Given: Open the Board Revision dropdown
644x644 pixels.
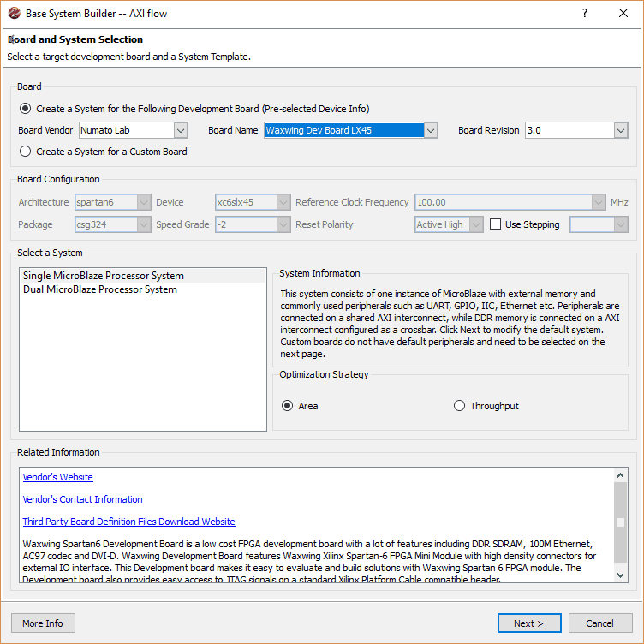Looking at the screenshot, I should [621, 130].
